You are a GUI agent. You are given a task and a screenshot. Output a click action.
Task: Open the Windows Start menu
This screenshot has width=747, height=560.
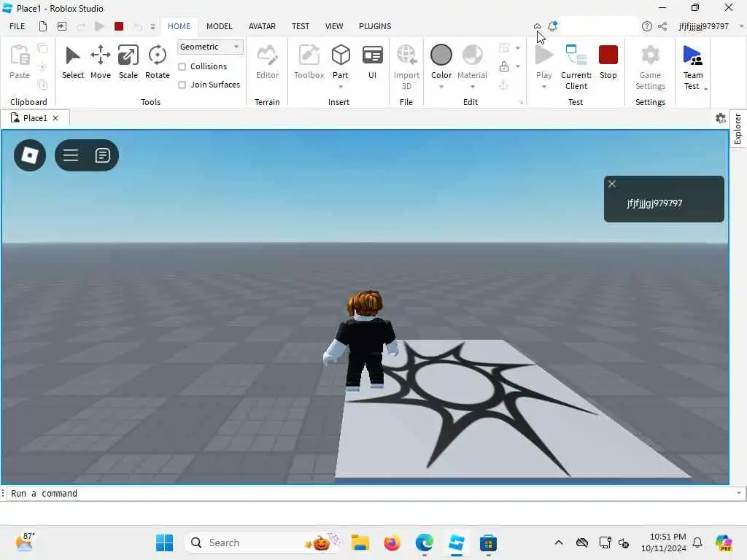tap(164, 542)
